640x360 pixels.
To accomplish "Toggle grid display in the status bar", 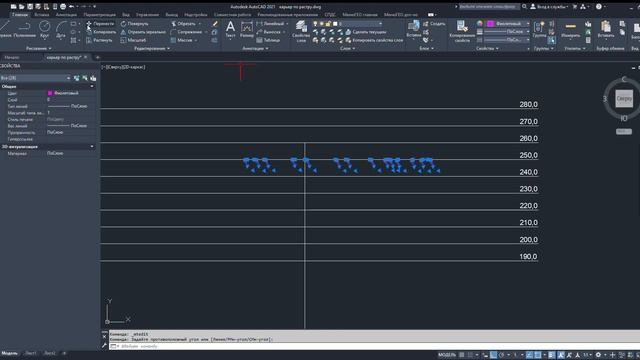I will tap(462, 355).
